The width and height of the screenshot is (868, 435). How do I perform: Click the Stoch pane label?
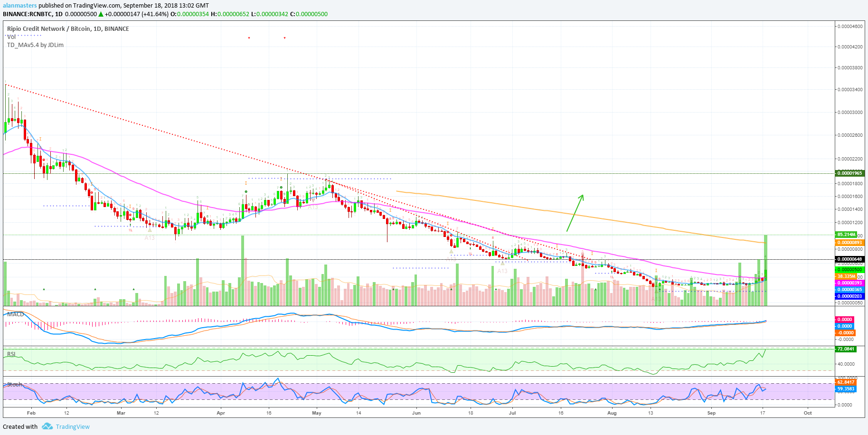point(14,385)
